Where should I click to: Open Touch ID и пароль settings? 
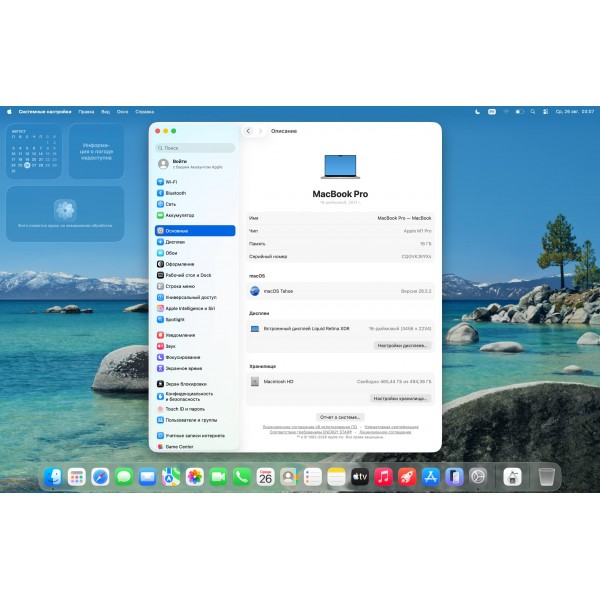point(195,409)
